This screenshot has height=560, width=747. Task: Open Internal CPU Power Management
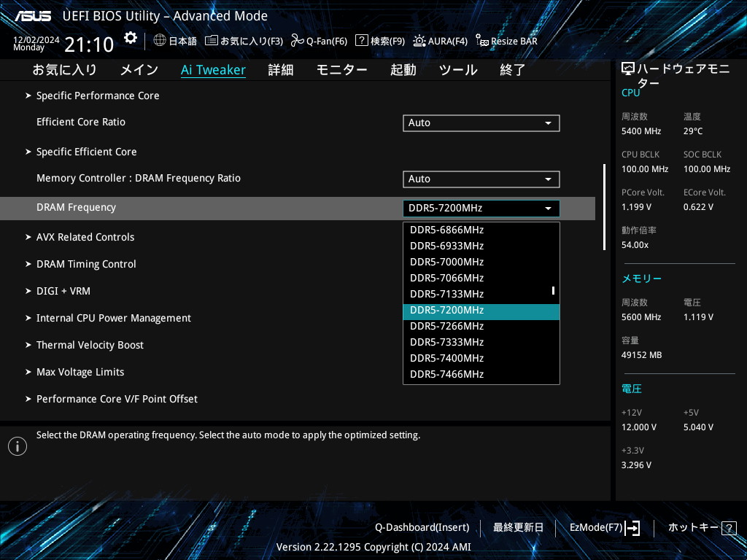pyautogui.click(x=113, y=318)
